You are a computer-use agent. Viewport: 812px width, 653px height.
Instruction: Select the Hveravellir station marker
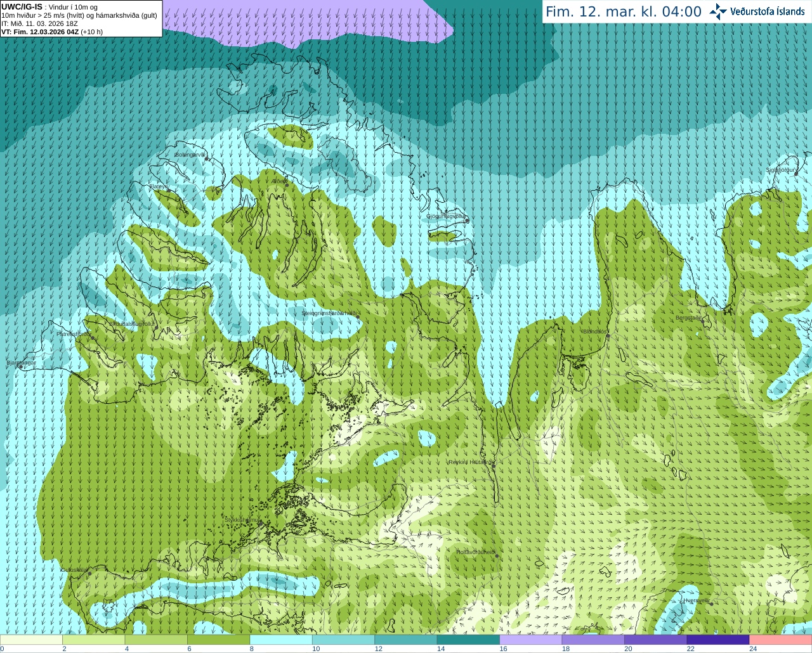[x=712, y=604]
